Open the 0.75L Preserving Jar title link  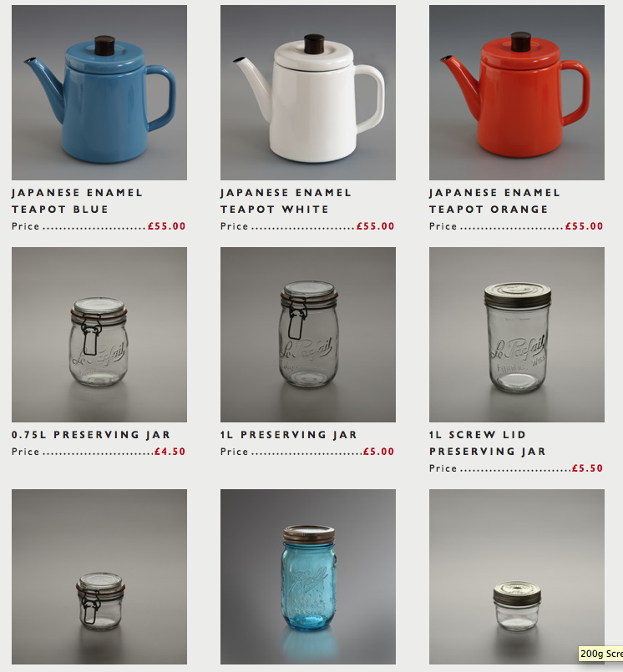[91, 435]
